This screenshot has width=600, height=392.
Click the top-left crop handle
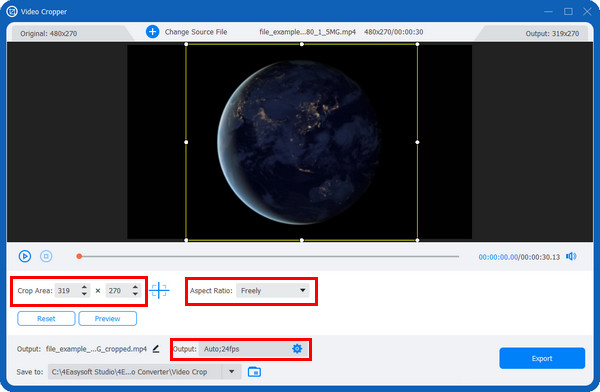pos(186,44)
